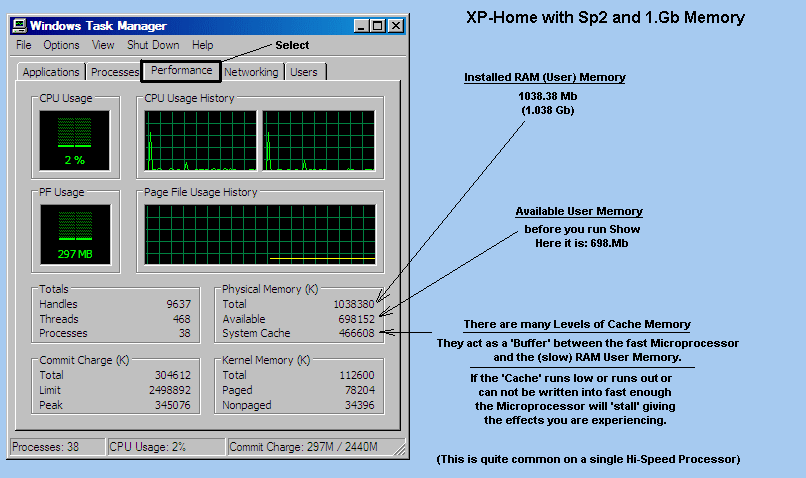Screen dimensions: 806x478
Task: Click the Available User Memory heading
Action: point(579,212)
